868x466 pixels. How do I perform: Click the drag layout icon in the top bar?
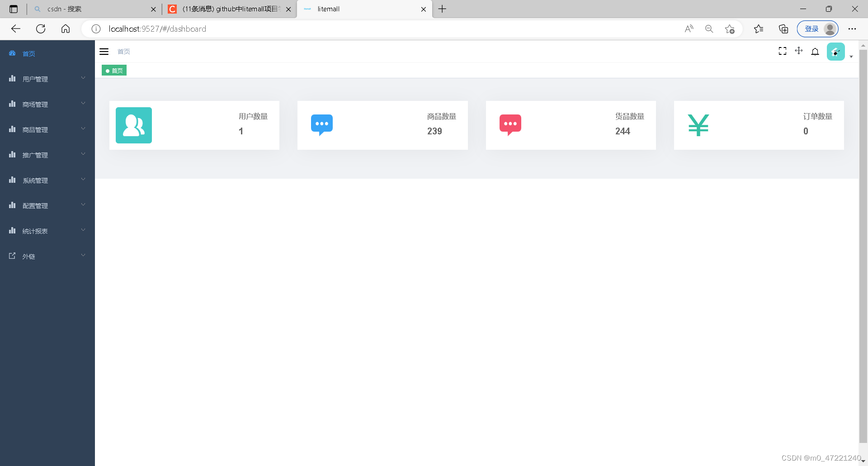coord(799,51)
